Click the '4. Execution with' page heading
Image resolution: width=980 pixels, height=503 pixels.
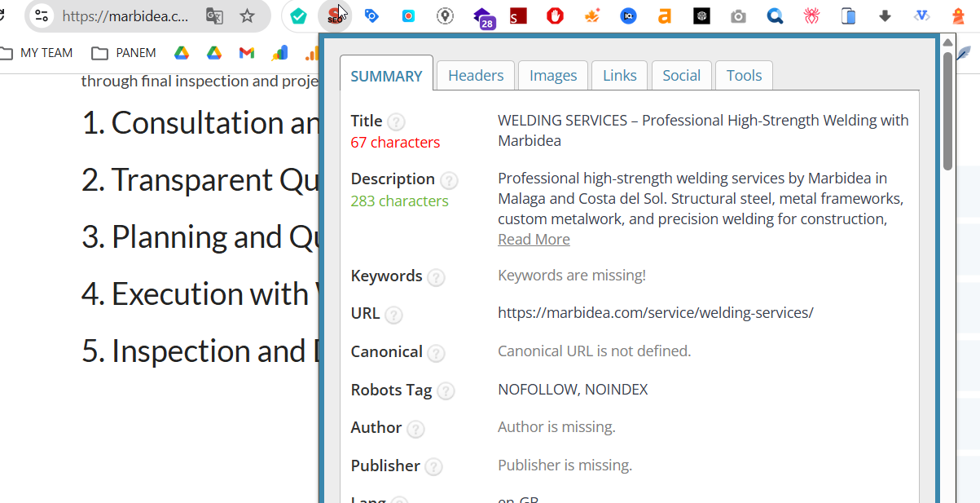click(200, 294)
